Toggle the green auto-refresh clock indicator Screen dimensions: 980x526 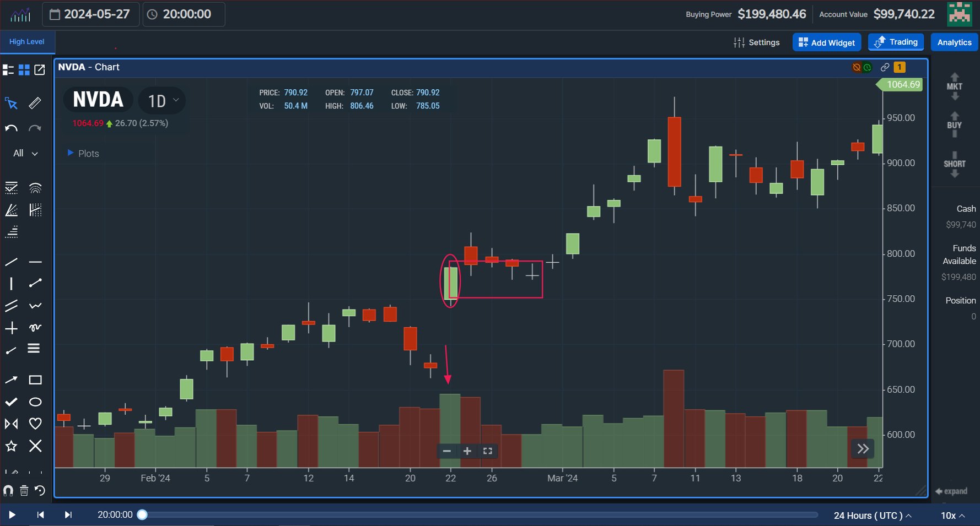tap(868, 67)
